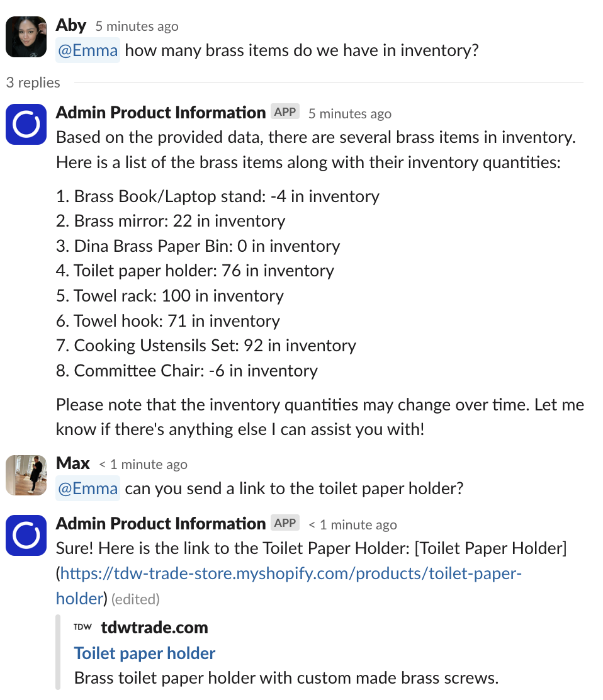The width and height of the screenshot is (603, 700).
Task: Open the @Emma mention in Max's message
Action: (87, 488)
